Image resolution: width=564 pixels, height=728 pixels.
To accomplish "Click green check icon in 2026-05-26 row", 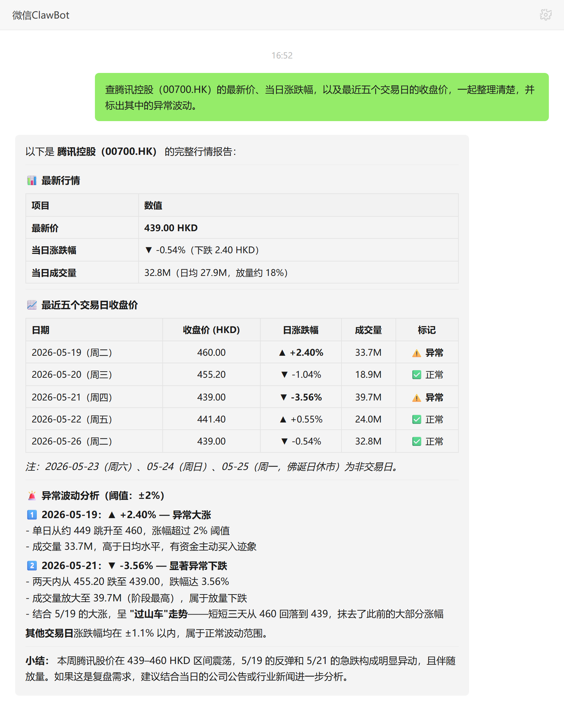I will tap(416, 441).
